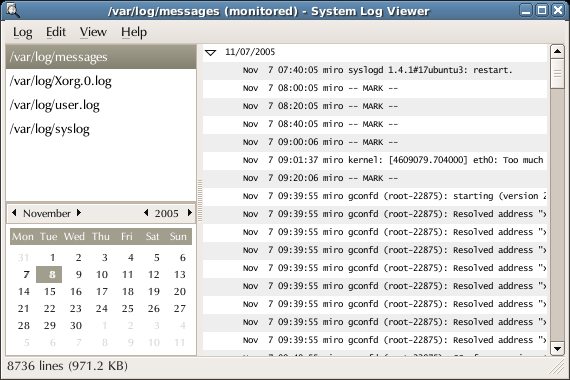Select the 09:00:06 MARK log line

pyautogui.click(x=375, y=143)
